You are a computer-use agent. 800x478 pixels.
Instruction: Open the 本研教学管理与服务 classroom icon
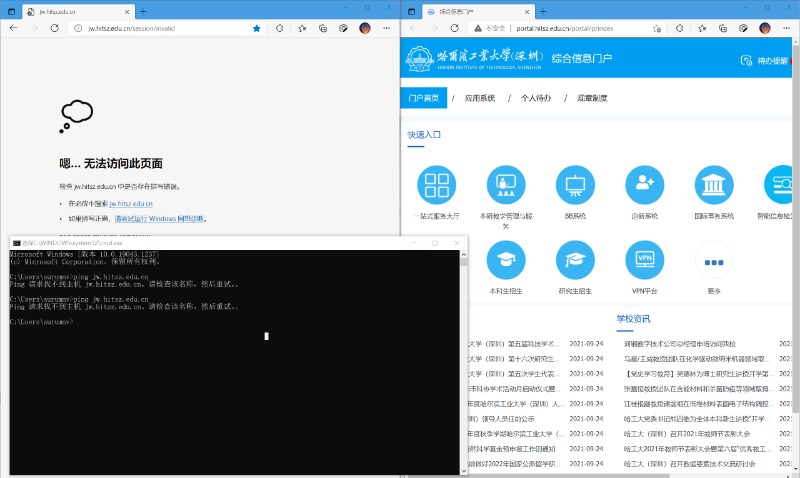pyautogui.click(x=506, y=185)
